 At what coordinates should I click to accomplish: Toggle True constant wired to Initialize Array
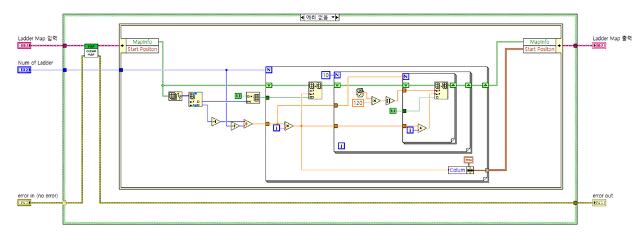239,96
